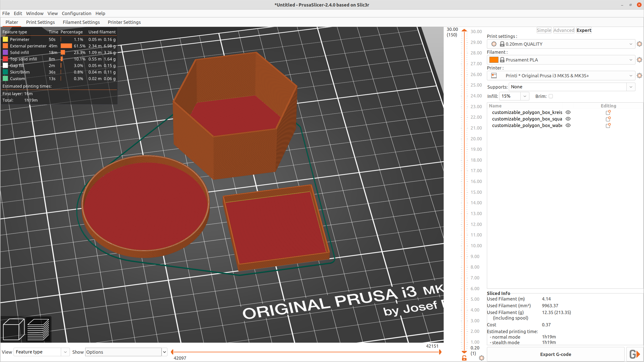Open the Infill percentage dropdown
Image resolution: width=644 pixels, height=362 pixels.
525,96
